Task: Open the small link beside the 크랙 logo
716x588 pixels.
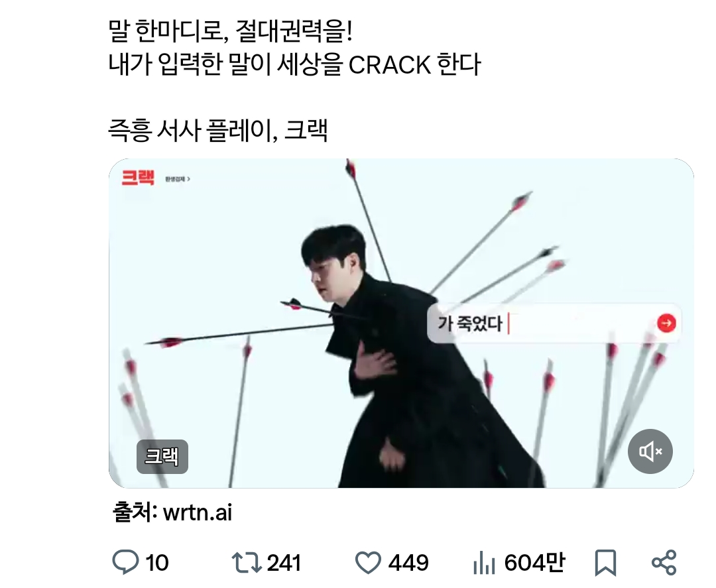Action: point(178,179)
